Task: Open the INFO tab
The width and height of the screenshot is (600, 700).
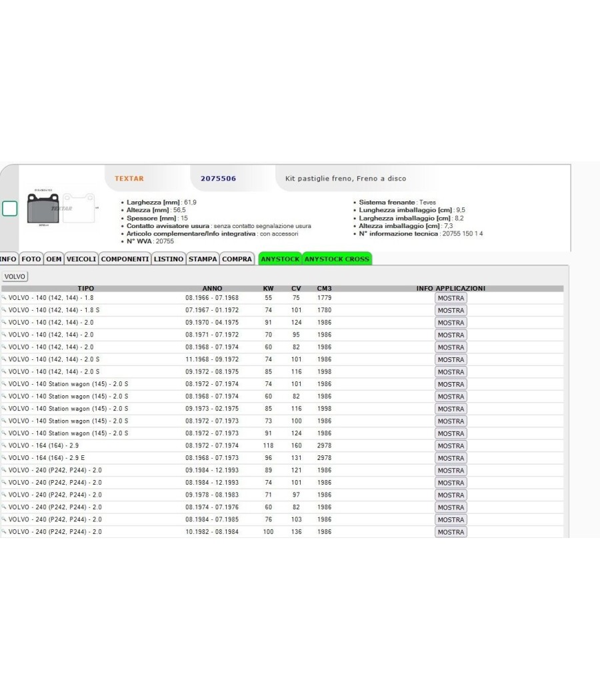Action: click(x=8, y=259)
